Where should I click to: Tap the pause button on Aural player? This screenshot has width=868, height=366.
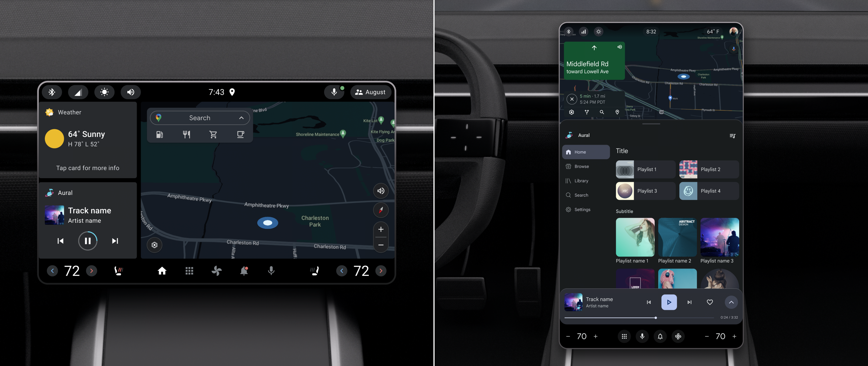[88, 240]
